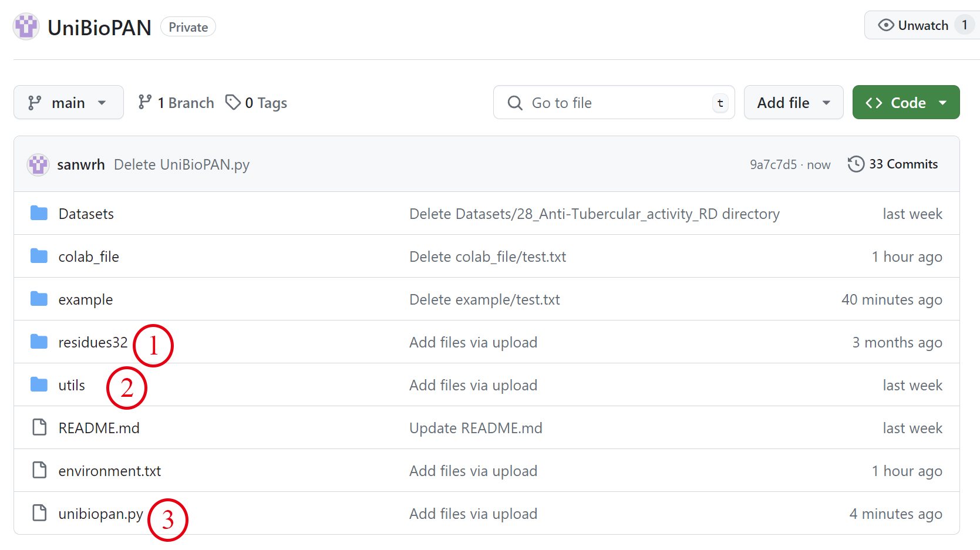This screenshot has width=980, height=550.
Task: Open the utils folder
Action: (72, 386)
